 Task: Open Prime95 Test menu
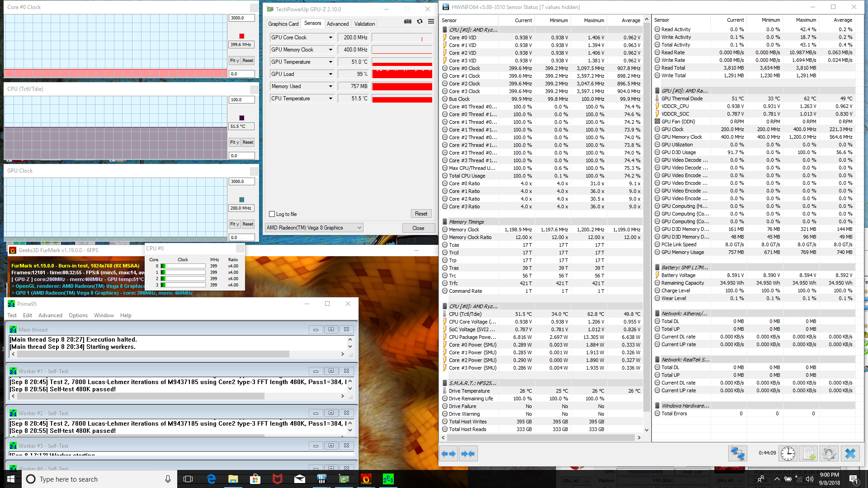coord(12,315)
